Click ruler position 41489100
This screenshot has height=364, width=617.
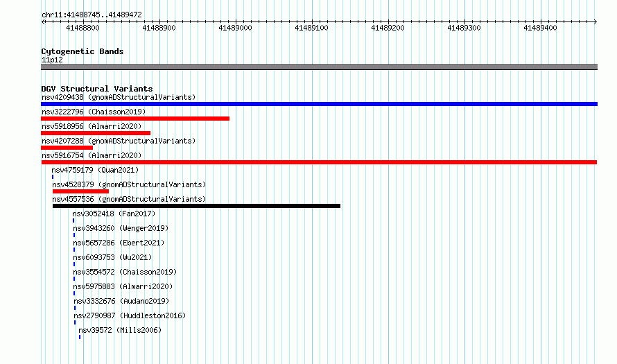pyautogui.click(x=312, y=28)
